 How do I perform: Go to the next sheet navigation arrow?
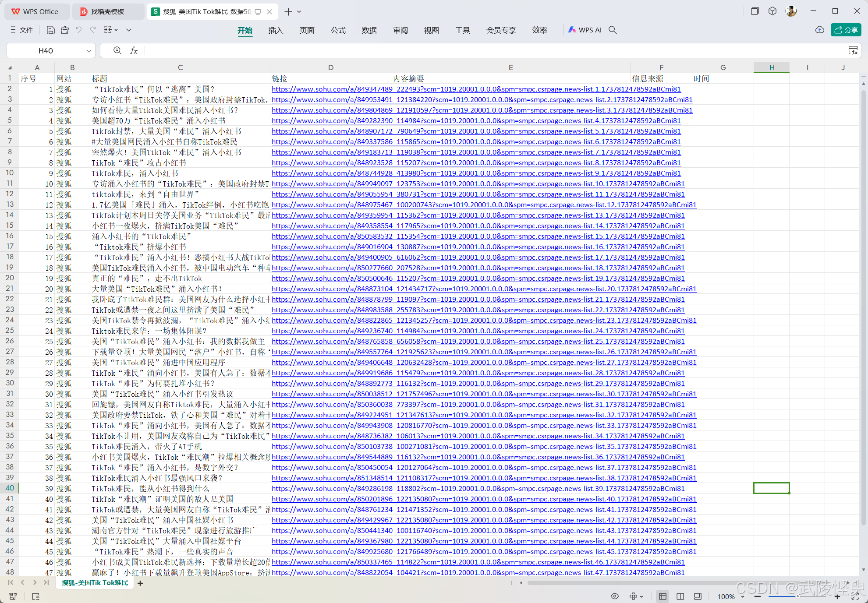(x=35, y=582)
